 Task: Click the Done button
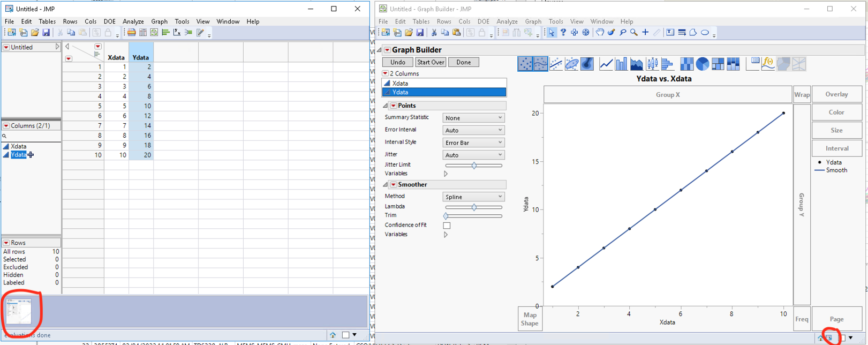463,62
